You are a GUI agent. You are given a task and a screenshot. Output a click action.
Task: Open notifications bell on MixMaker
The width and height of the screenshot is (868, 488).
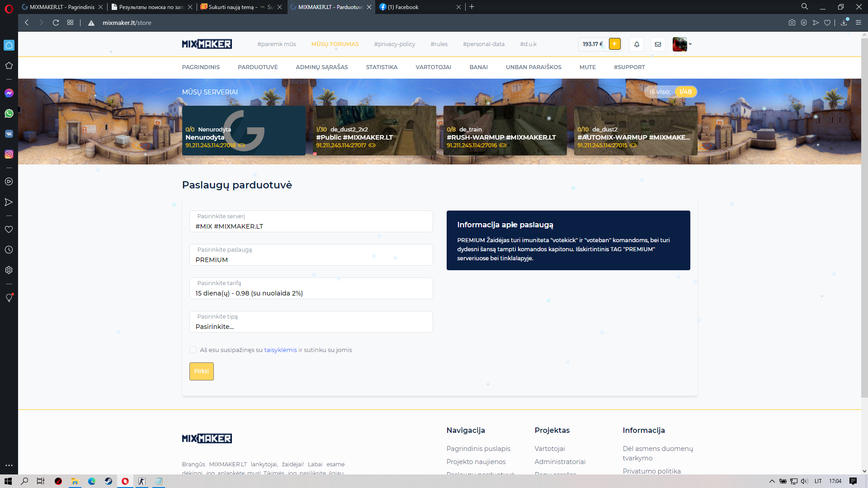pos(637,44)
